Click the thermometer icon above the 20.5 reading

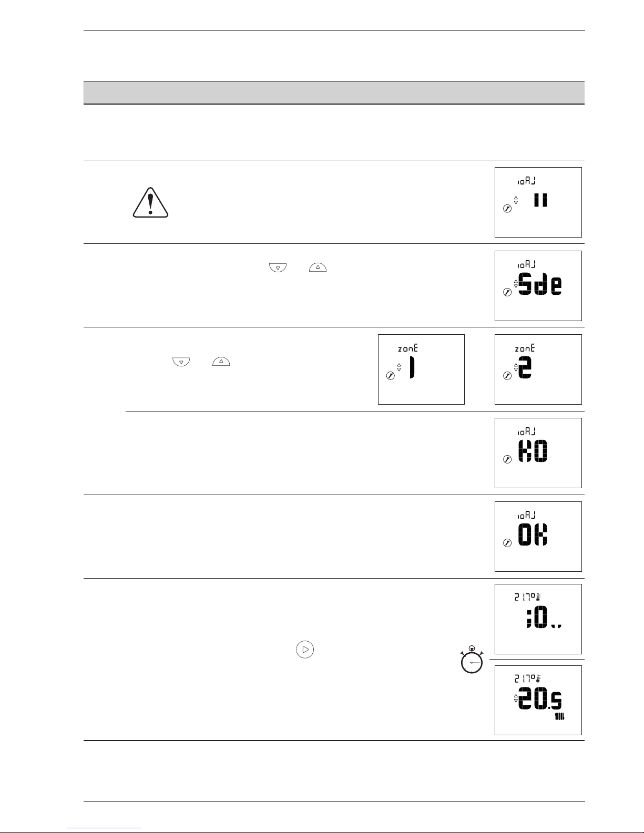[538, 681]
